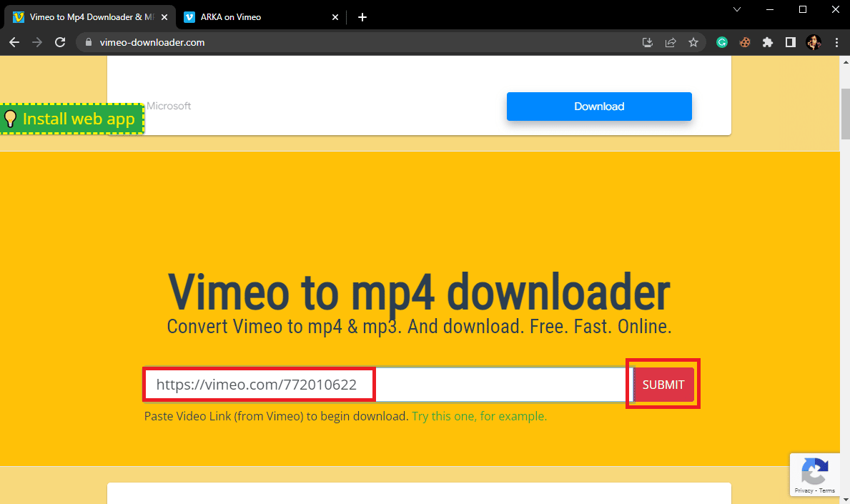
Task: Minimize the Chrome window
Action: point(770,9)
